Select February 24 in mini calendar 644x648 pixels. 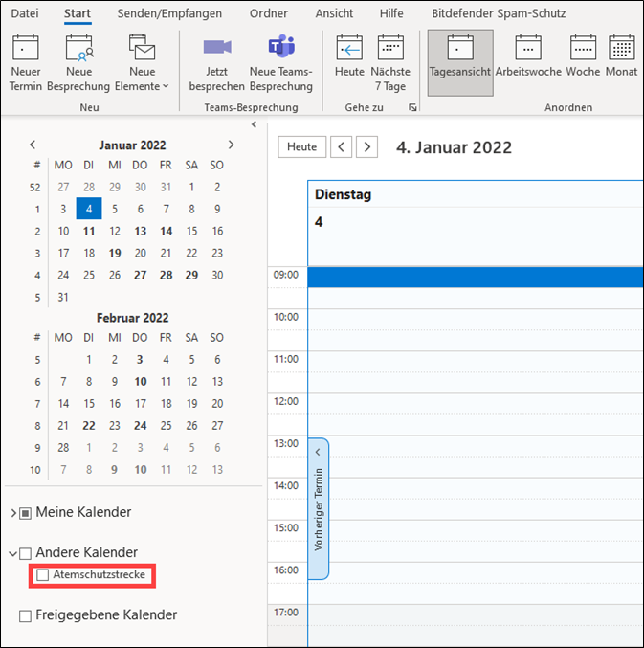(140, 426)
